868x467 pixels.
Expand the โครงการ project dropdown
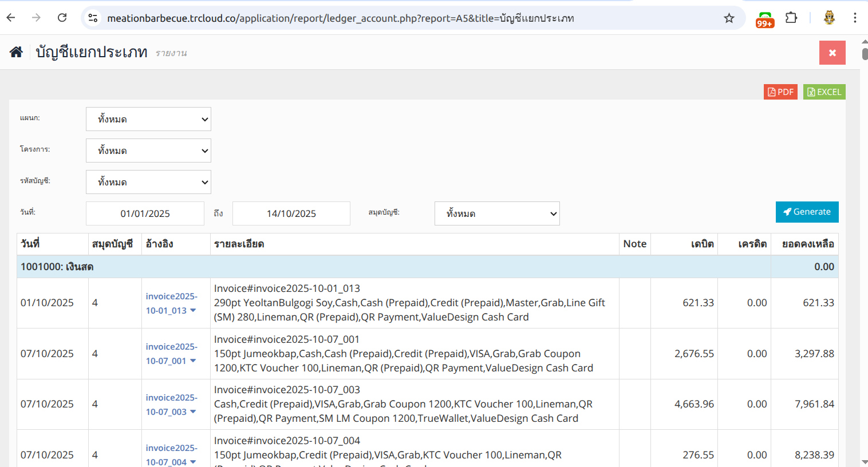point(148,151)
